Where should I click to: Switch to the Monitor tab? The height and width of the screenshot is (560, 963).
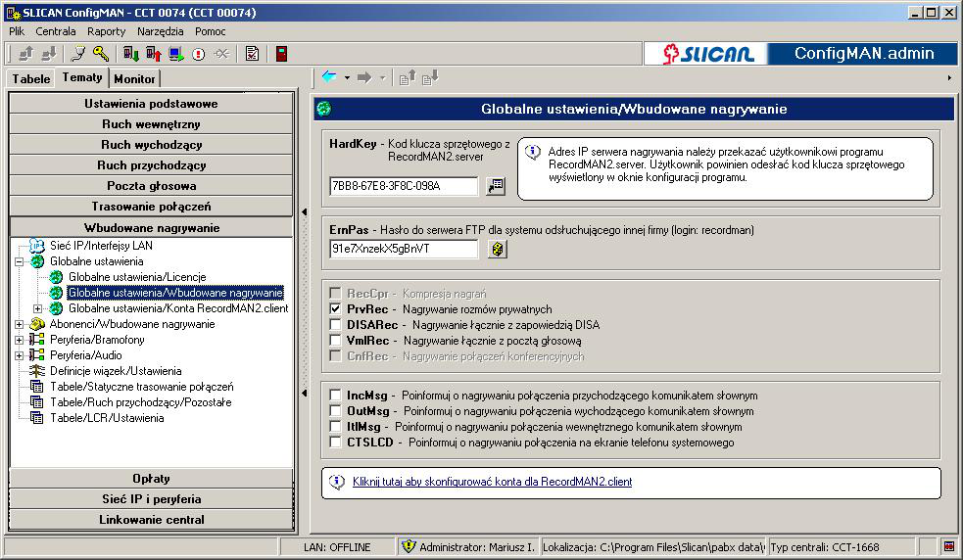134,78
